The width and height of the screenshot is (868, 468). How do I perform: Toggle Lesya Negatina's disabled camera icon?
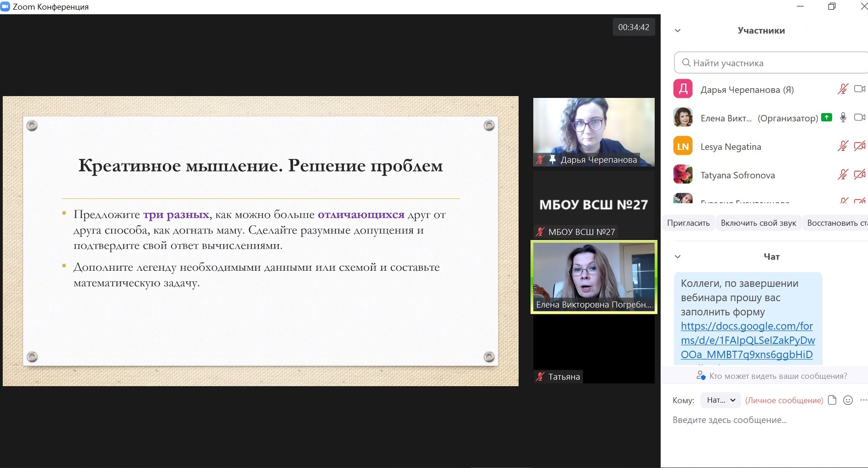coord(859,146)
